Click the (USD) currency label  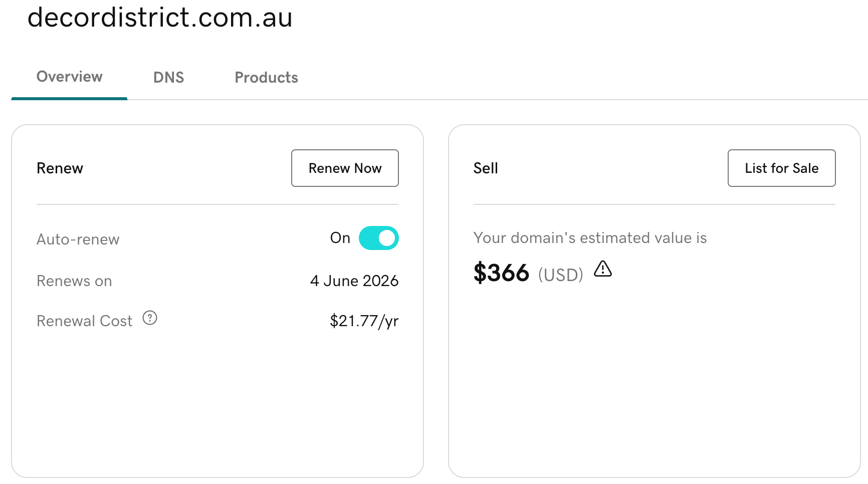tap(561, 275)
